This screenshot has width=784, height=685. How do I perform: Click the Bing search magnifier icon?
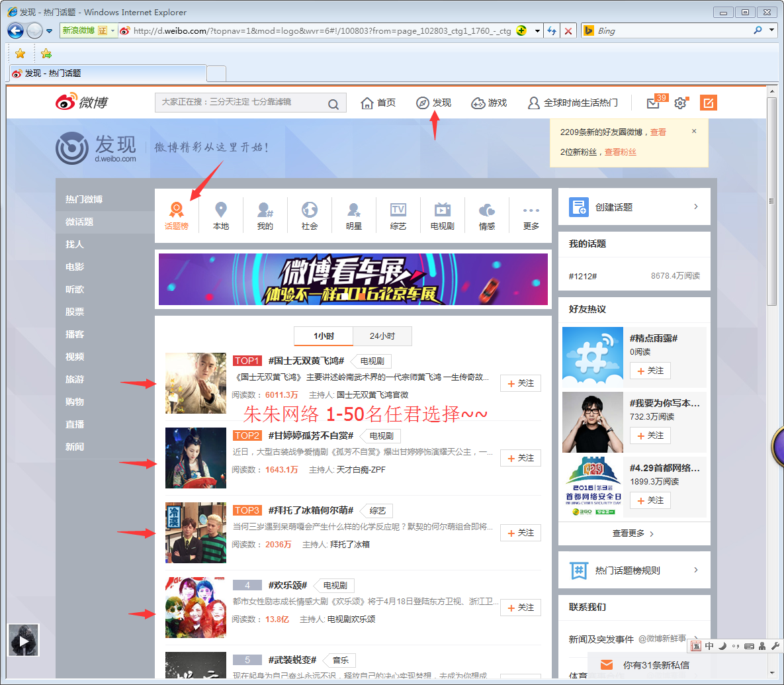[x=758, y=30]
